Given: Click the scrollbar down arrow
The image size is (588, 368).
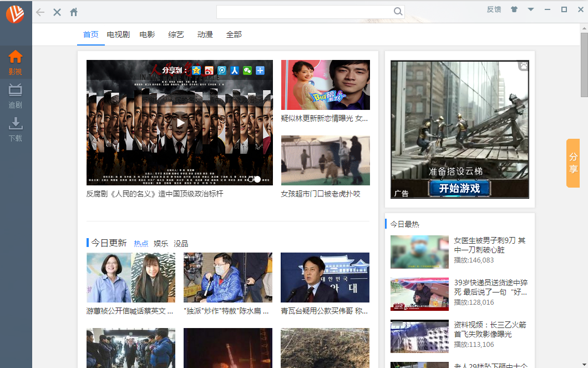Looking at the screenshot, I should 584,364.
